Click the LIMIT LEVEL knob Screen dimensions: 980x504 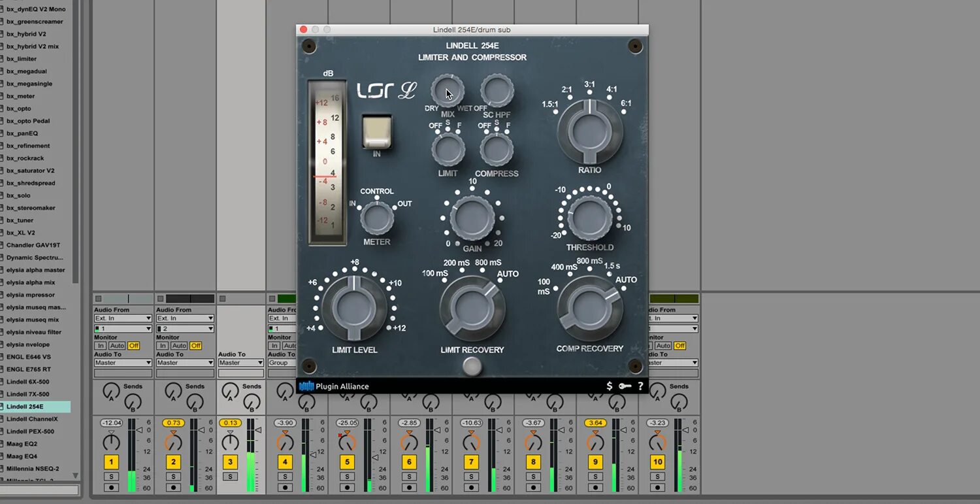354,308
